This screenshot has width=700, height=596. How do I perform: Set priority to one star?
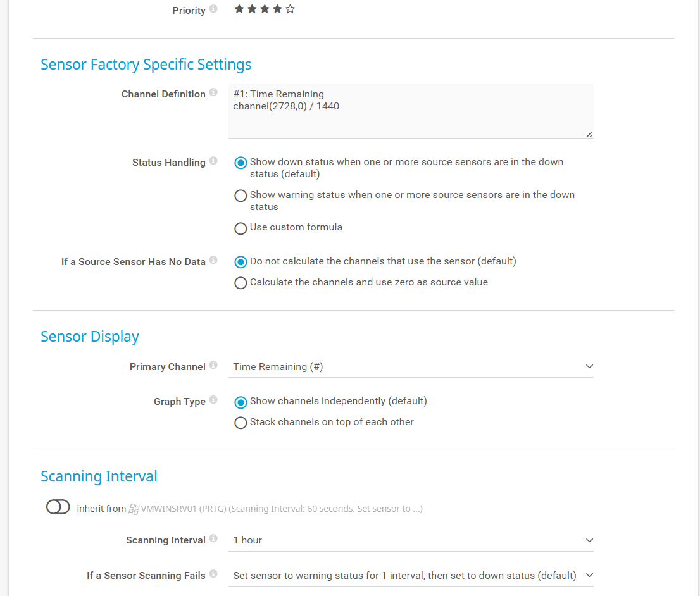coord(239,9)
